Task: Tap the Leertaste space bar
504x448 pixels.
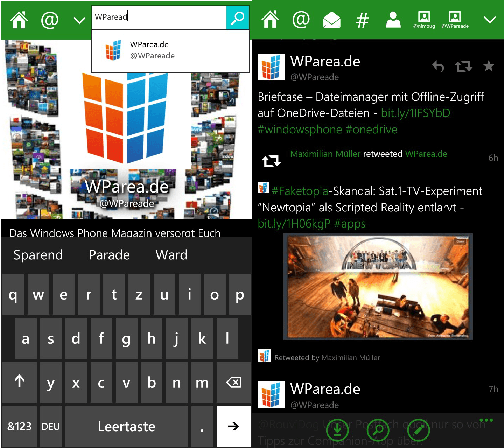Action: pyautogui.click(x=126, y=426)
